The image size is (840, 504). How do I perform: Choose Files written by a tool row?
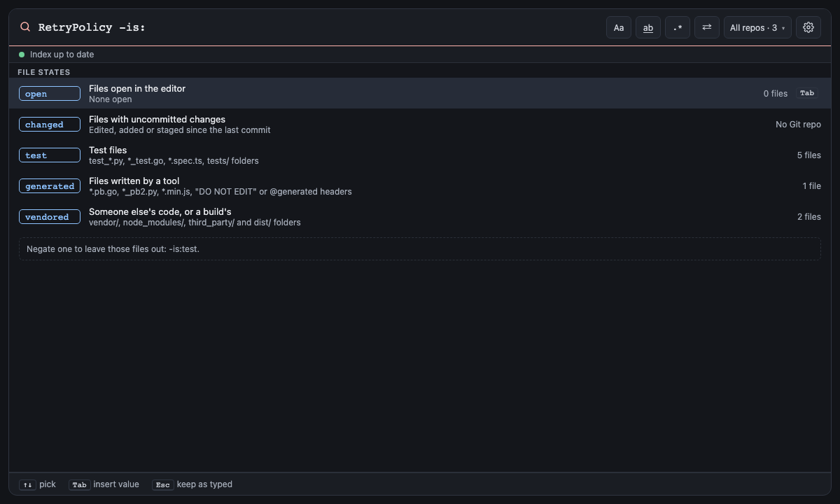point(420,185)
